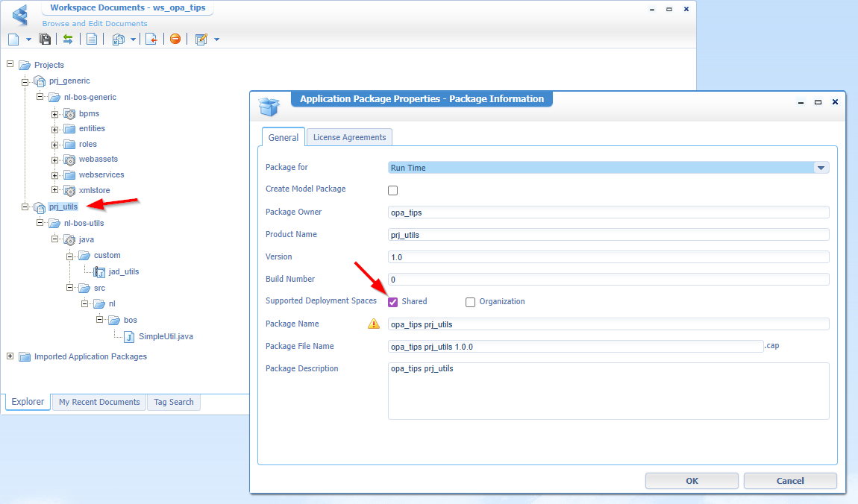Select SimpleUtil.java in the tree
Screen dimensions: 858x504
coord(166,336)
